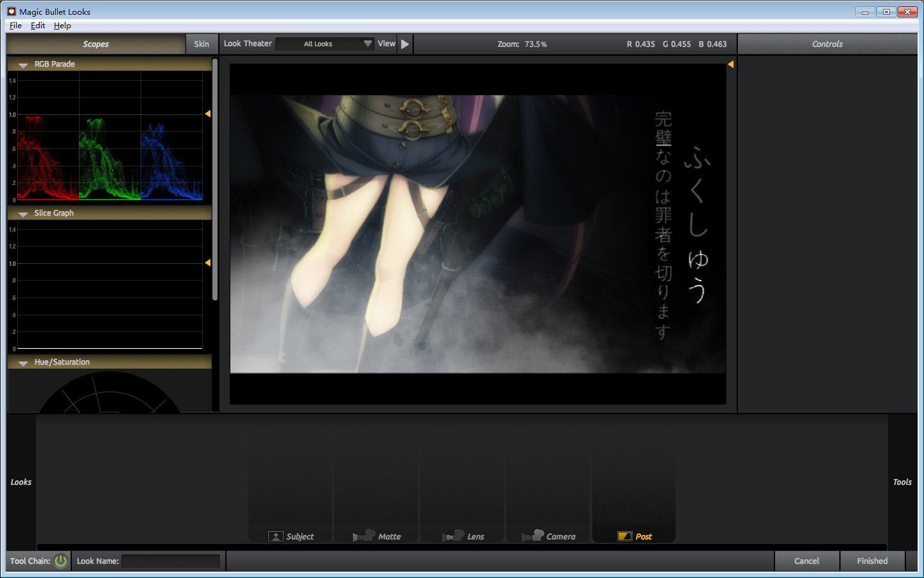Click the Look Theater button
Viewport: 924px width, 578px height.
pos(248,44)
